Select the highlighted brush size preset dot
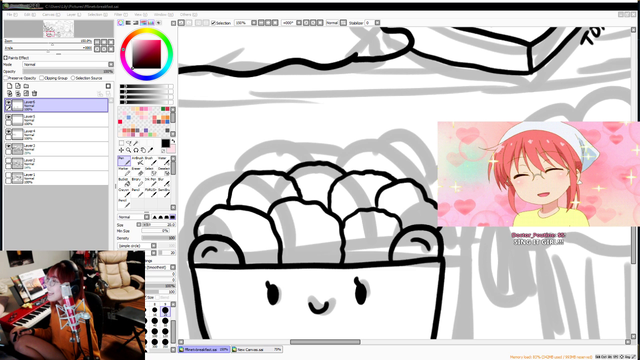 pyautogui.click(x=165, y=311)
